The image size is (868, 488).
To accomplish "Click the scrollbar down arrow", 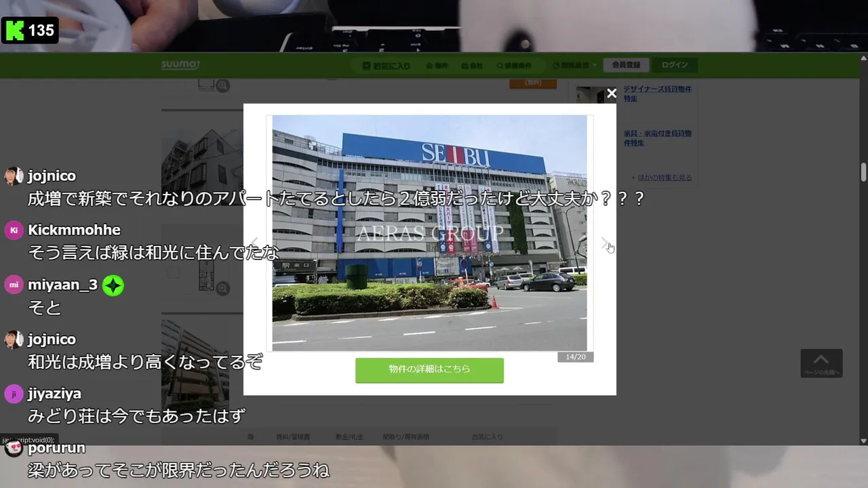I will [863, 441].
